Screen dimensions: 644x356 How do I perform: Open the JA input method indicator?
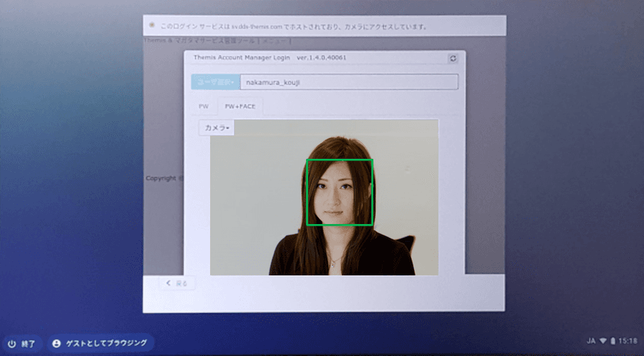[589, 339]
